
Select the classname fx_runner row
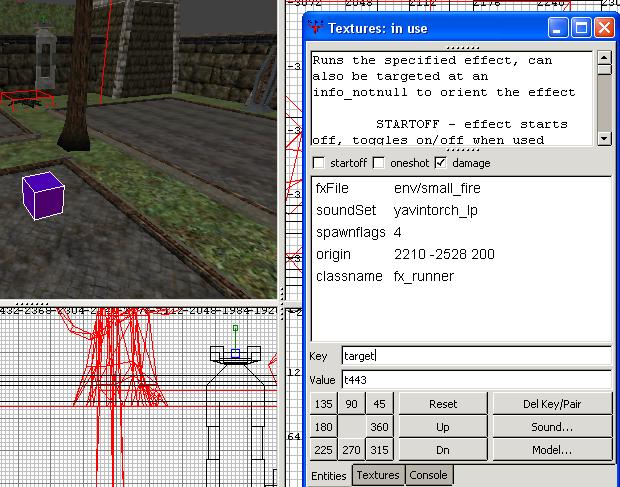pyautogui.click(x=461, y=276)
